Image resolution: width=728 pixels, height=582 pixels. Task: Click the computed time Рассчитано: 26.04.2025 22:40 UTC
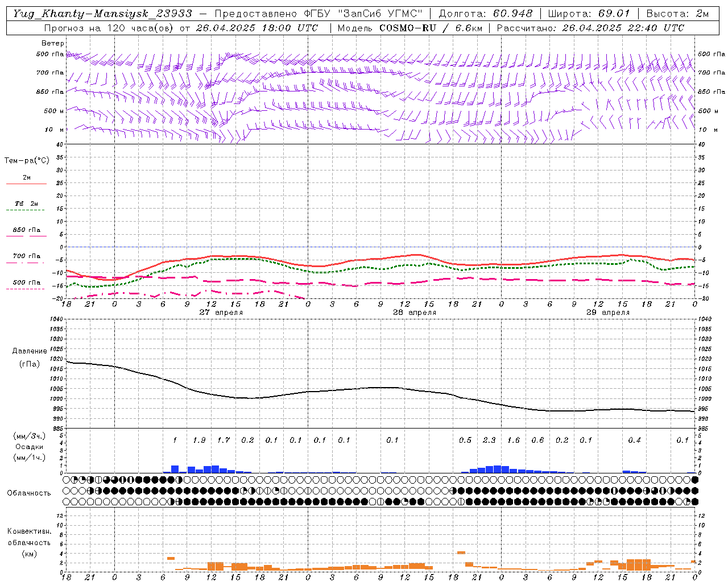(x=590, y=28)
